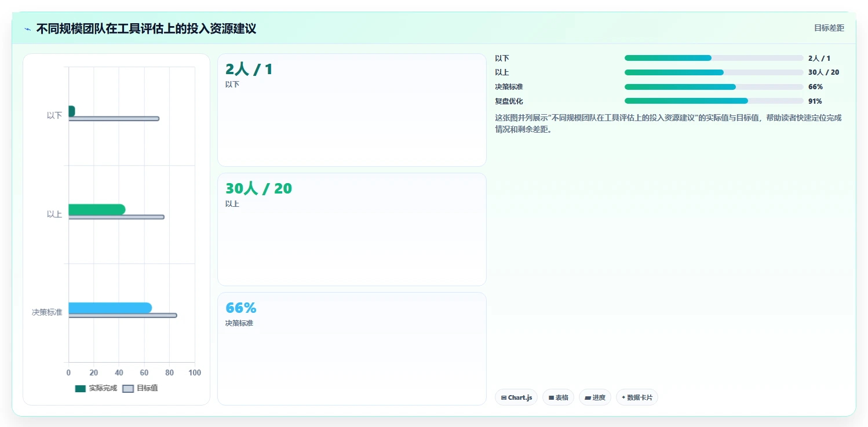
Task: Click the gray 以下 target bar in chart
Action: [x=114, y=119]
